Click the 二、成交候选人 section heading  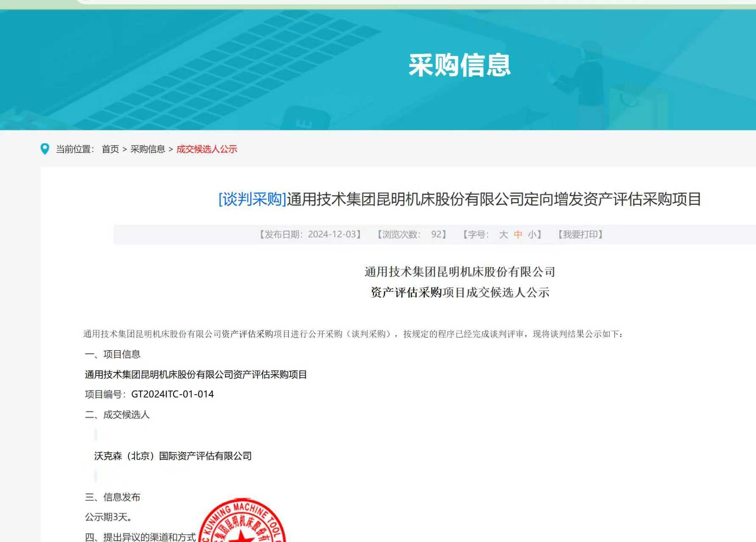117,415
